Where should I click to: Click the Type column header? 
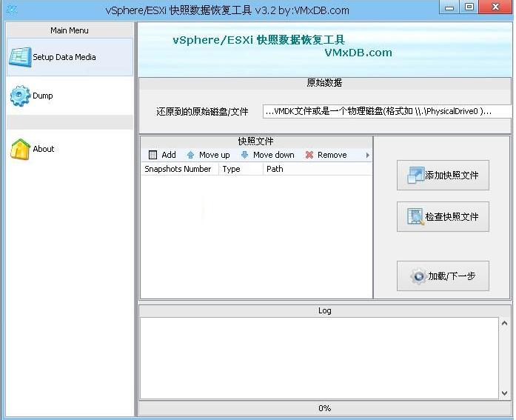click(x=240, y=169)
